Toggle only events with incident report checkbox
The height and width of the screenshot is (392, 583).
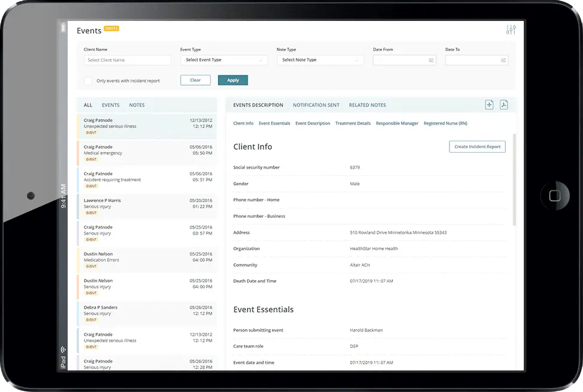(88, 81)
